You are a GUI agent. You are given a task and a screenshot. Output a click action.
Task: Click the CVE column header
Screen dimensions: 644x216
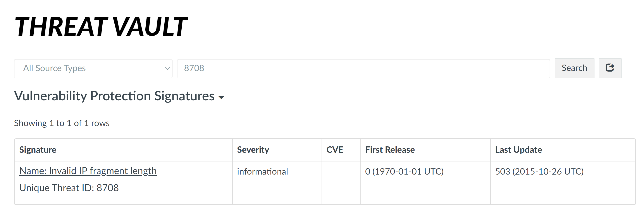[x=335, y=150]
